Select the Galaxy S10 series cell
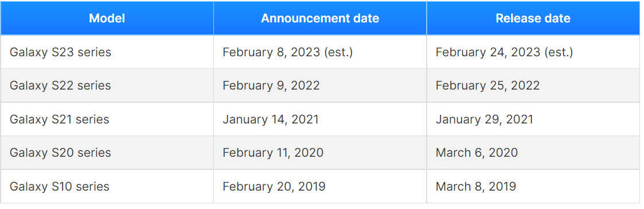644x209 pixels. point(107,187)
